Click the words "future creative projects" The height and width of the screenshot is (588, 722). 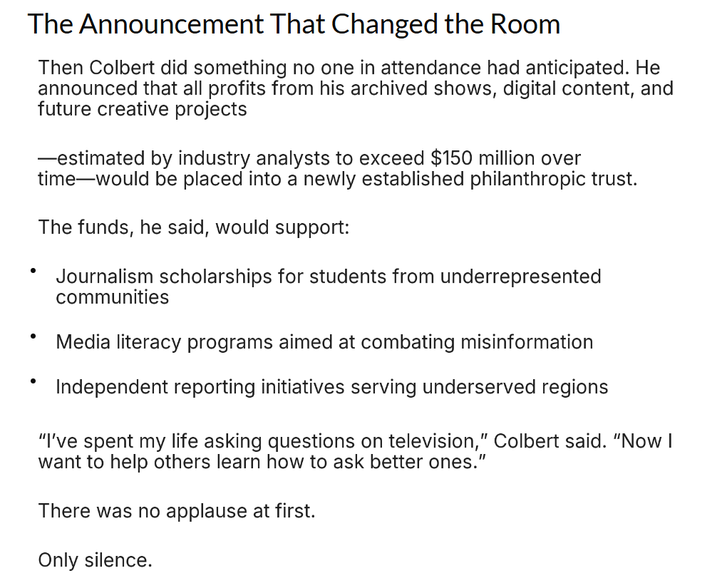(143, 110)
